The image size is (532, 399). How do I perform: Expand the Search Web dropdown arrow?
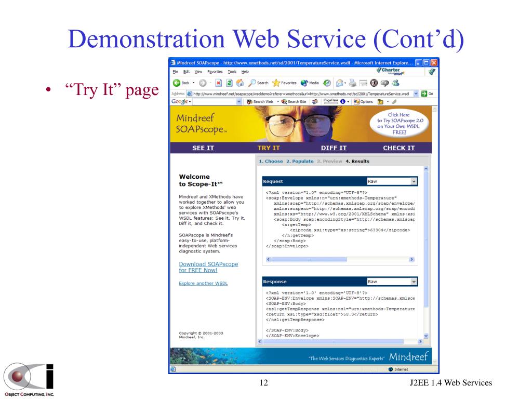(x=277, y=101)
